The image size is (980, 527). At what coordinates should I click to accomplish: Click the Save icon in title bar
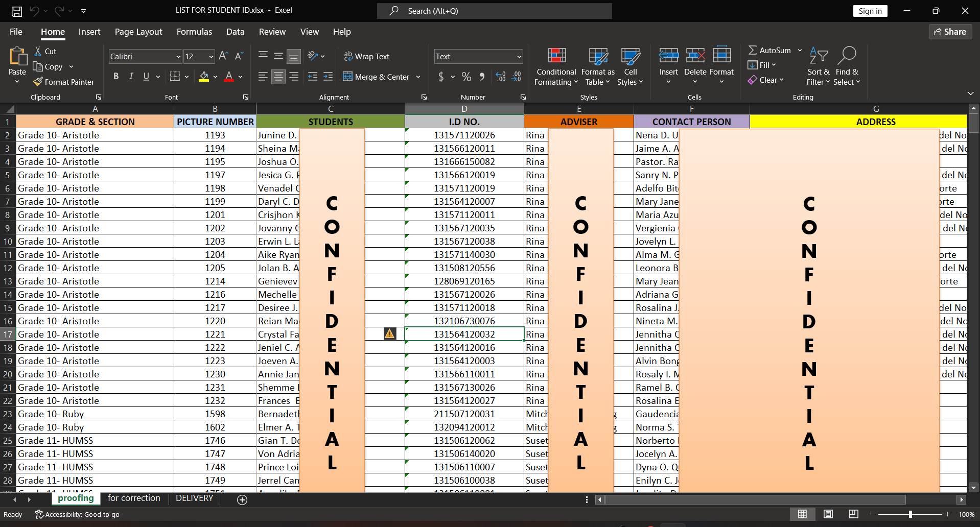point(17,11)
